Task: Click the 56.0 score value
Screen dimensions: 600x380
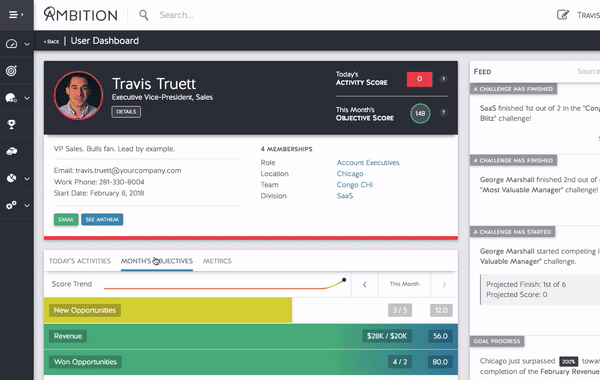Action: 440,336
